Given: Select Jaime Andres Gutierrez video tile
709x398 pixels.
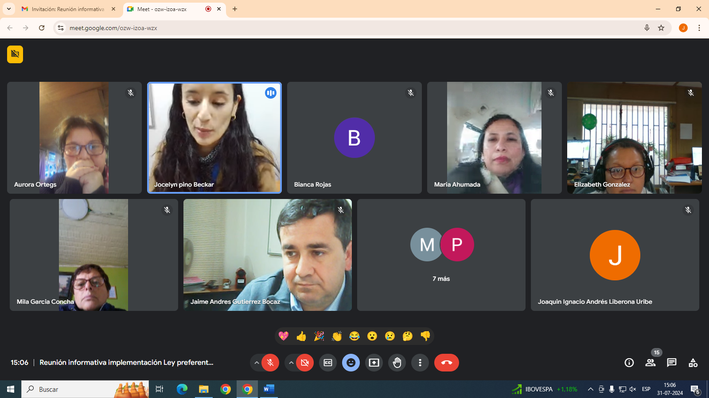Looking at the screenshot, I should click(268, 255).
